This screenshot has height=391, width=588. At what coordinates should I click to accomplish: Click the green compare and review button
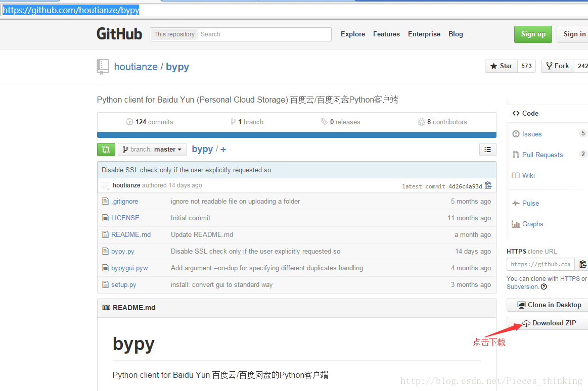(x=106, y=150)
